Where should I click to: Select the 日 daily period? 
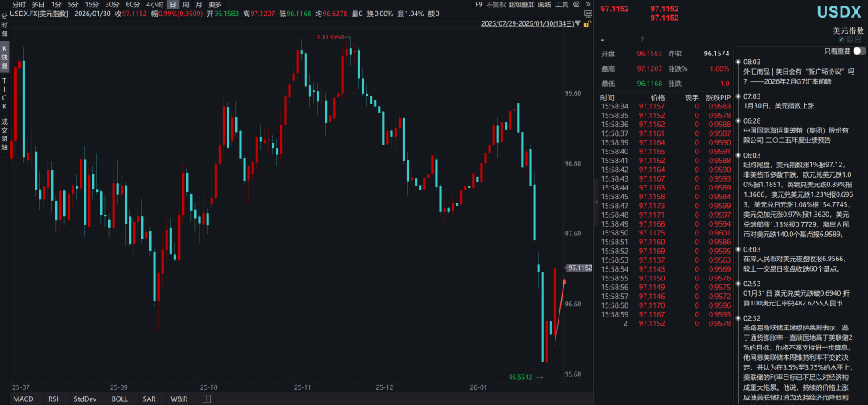coord(173,5)
